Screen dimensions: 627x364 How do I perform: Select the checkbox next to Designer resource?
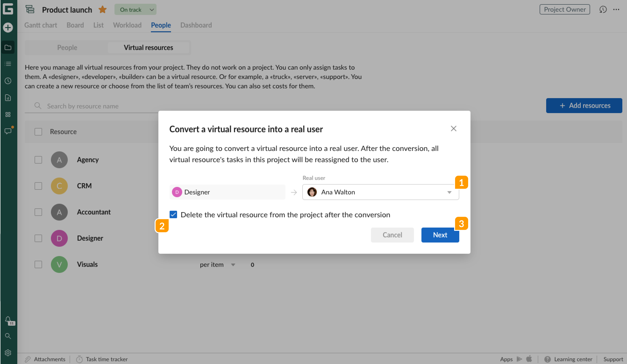(x=38, y=238)
